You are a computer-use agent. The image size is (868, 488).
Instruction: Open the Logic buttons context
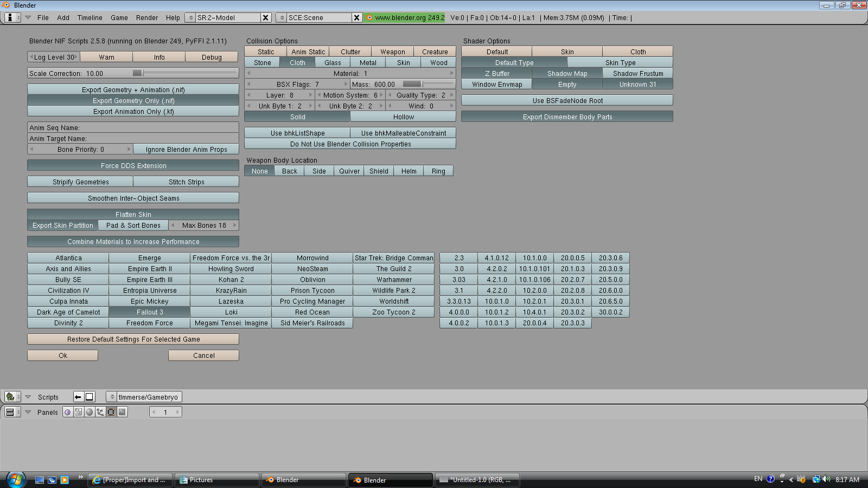pyautogui.click(x=67, y=412)
